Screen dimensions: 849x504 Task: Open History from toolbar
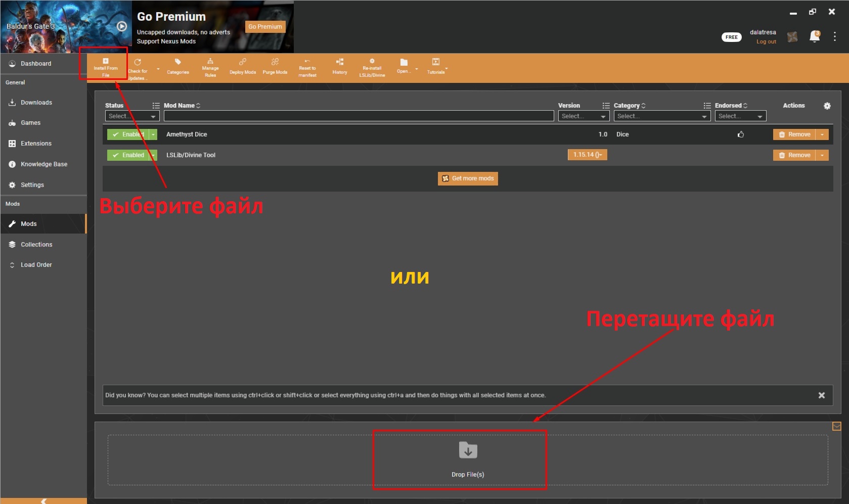pos(340,67)
